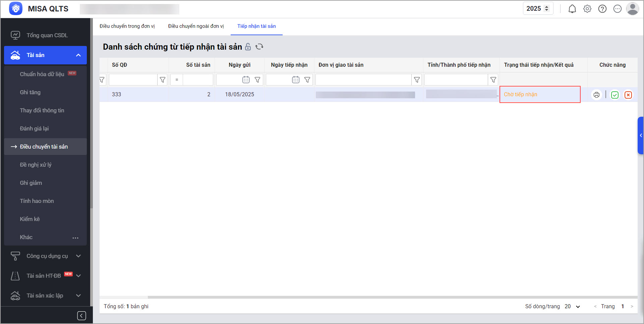Click in the Số tài sản filter input

point(198,80)
